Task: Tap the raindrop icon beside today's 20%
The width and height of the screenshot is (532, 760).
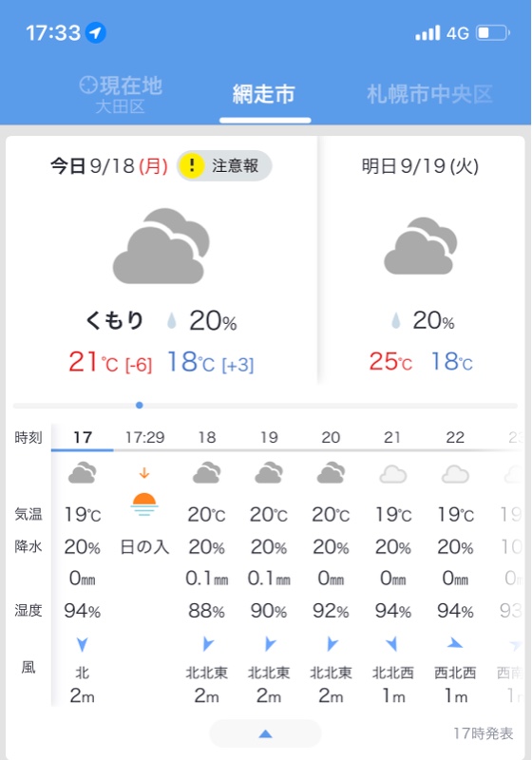Action: click(171, 321)
